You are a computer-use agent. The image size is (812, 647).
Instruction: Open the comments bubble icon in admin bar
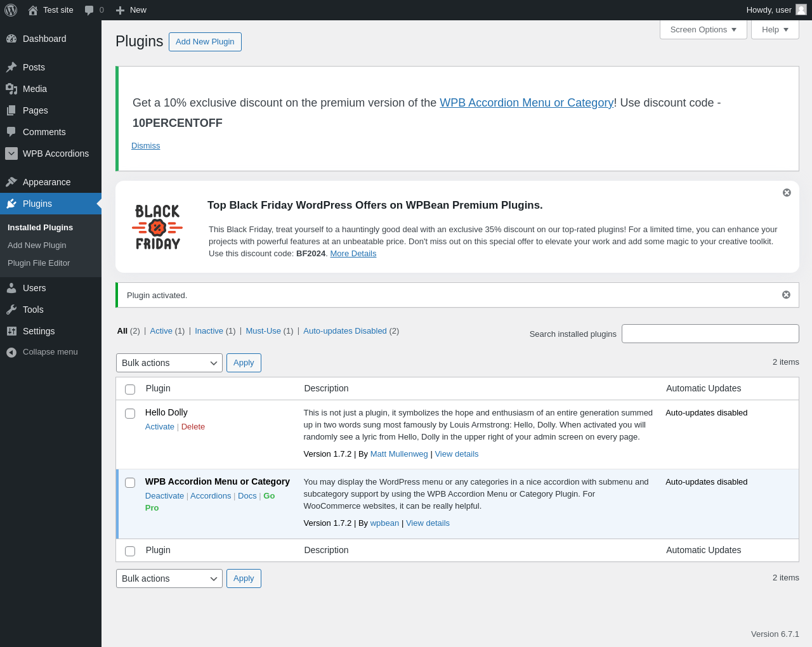pos(89,10)
